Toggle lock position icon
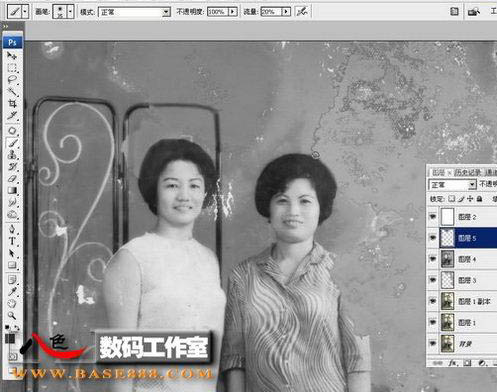This screenshot has height=392, width=497. coord(470,199)
